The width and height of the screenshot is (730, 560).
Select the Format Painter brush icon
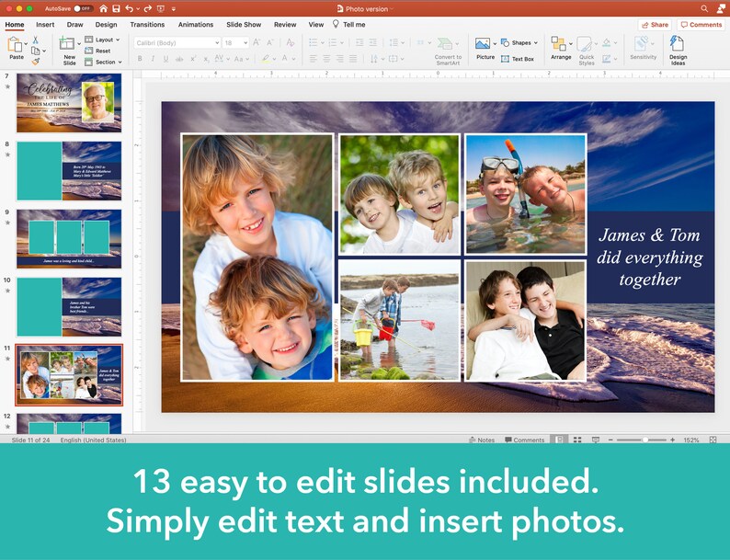(x=35, y=61)
